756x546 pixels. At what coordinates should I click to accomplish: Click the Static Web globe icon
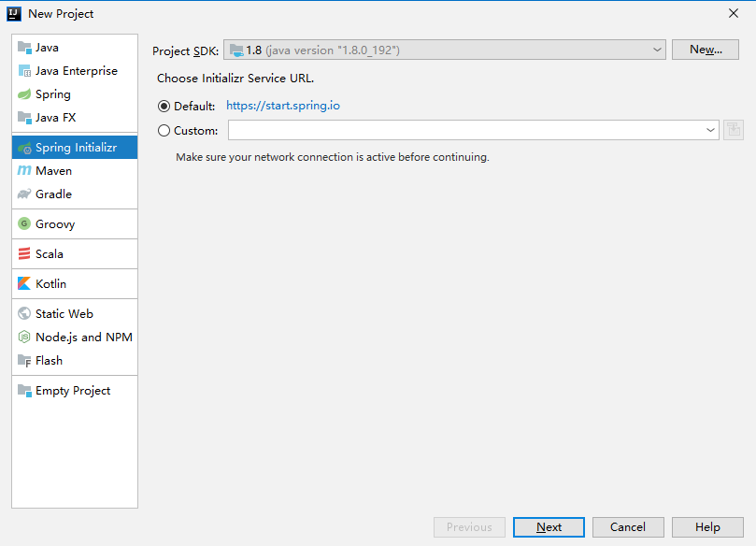[x=24, y=313]
